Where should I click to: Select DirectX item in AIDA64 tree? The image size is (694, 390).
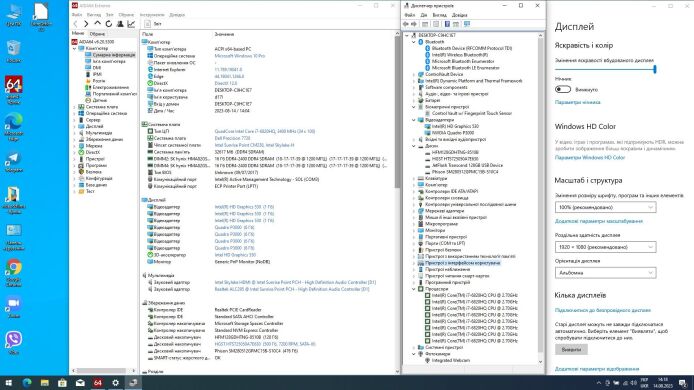click(x=93, y=152)
